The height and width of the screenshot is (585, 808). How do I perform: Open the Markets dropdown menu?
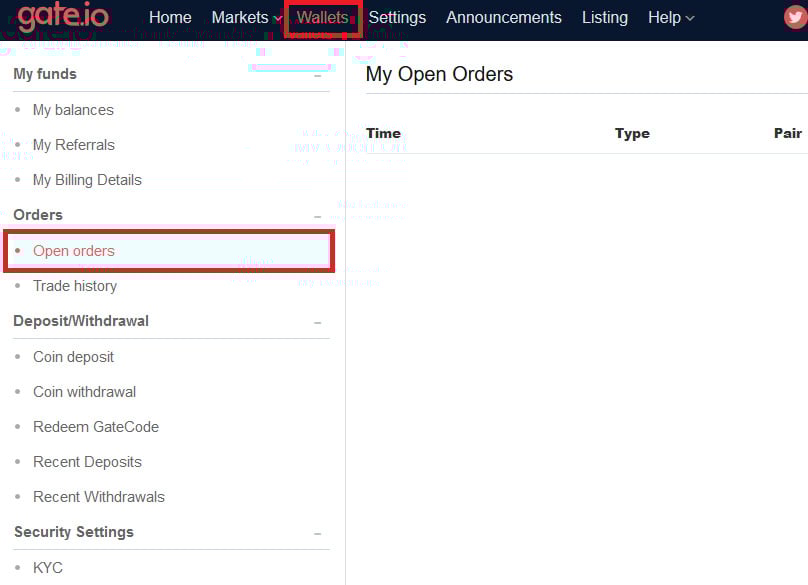coord(246,18)
